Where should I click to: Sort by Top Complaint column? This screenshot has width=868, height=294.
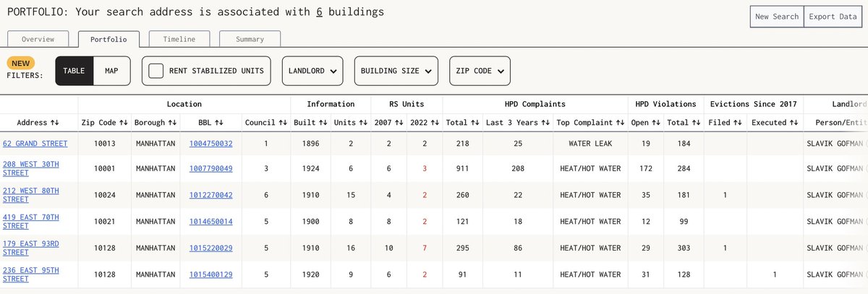tap(591, 123)
